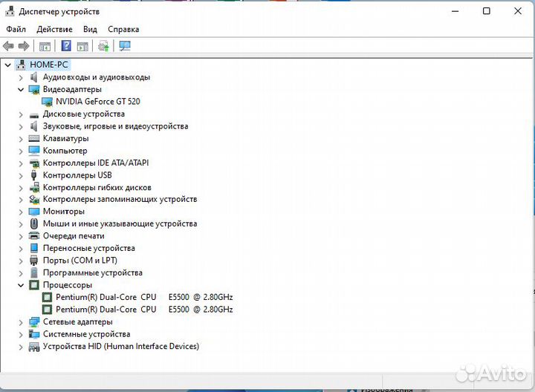This screenshot has height=392, width=535.
Task: Click the Мыши и иные указывающие устройства mouse icon
Action: pos(33,224)
